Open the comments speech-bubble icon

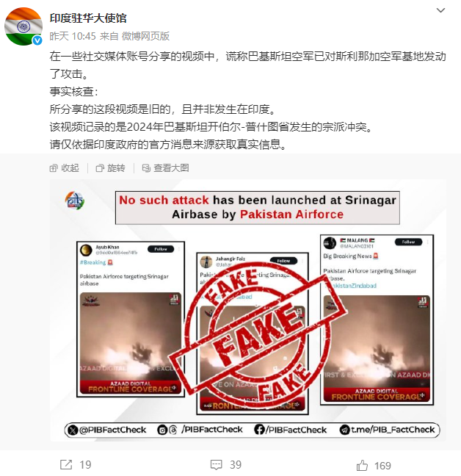pyautogui.click(x=217, y=465)
